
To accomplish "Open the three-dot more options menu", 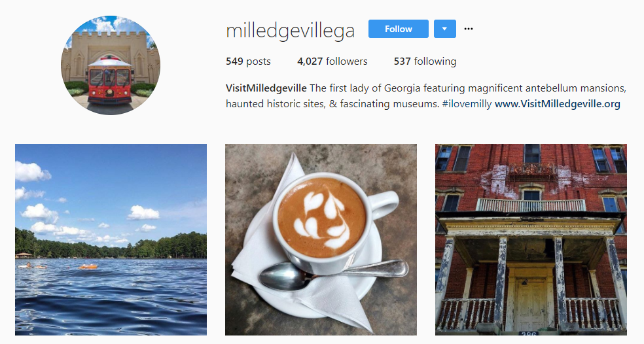I will click(468, 29).
